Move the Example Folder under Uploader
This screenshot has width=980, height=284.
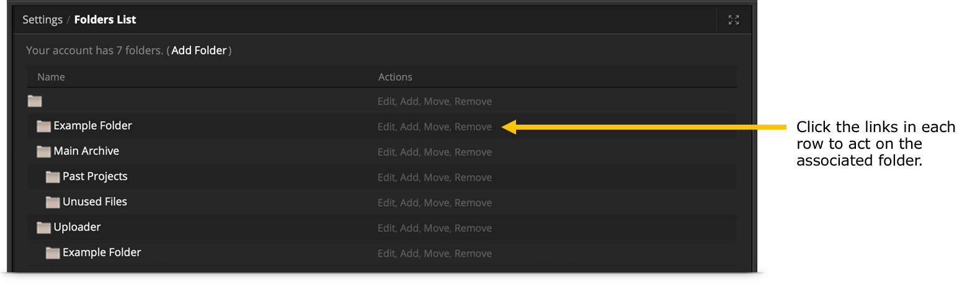[437, 254]
